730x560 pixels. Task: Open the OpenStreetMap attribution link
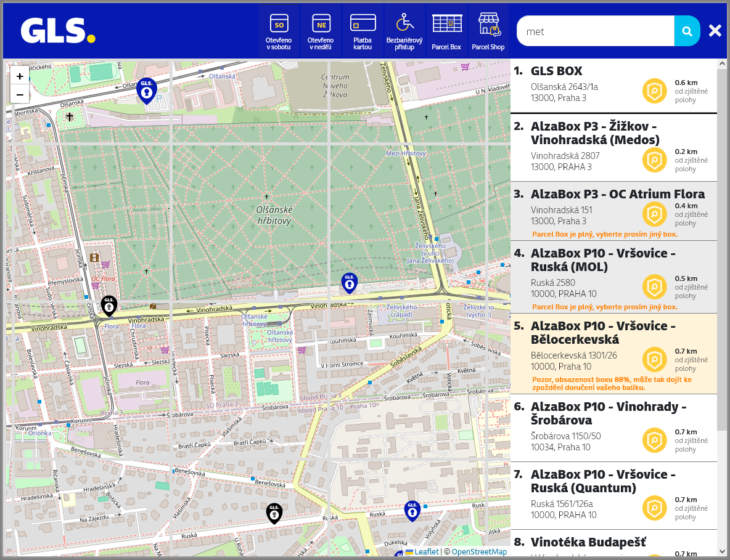point(479,551)
